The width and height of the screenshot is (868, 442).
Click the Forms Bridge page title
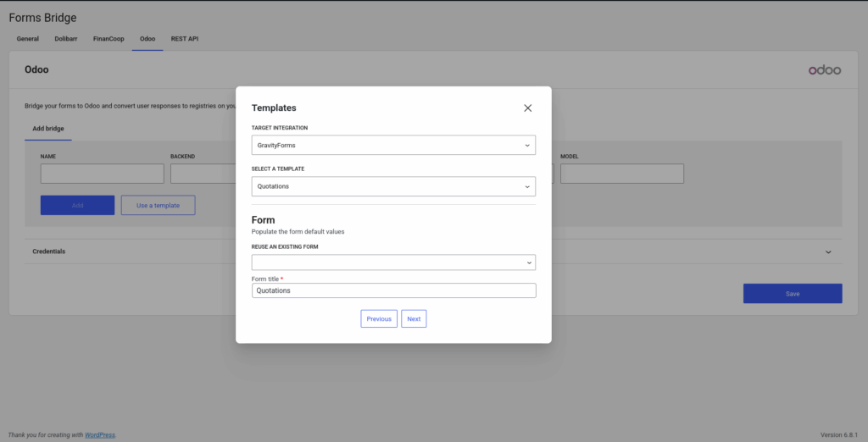click(42, 18)
